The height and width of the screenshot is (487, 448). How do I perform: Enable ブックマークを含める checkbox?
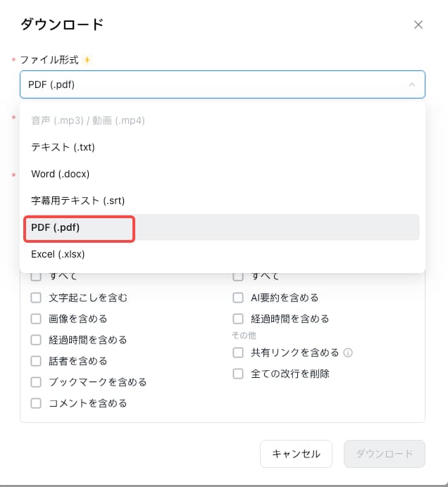(36, 382)
